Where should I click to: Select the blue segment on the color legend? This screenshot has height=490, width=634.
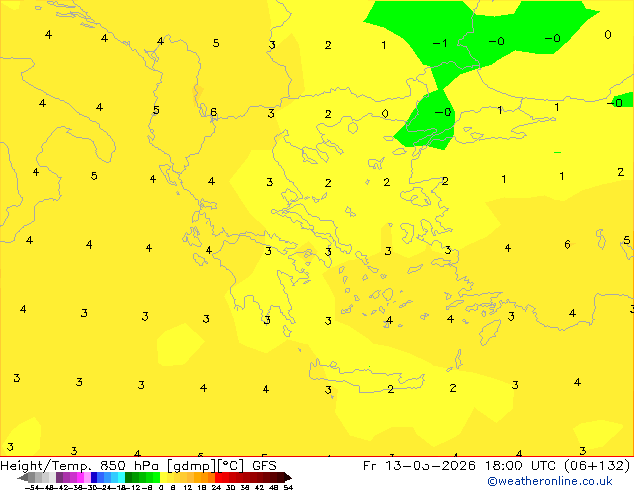tap(98, 477)
